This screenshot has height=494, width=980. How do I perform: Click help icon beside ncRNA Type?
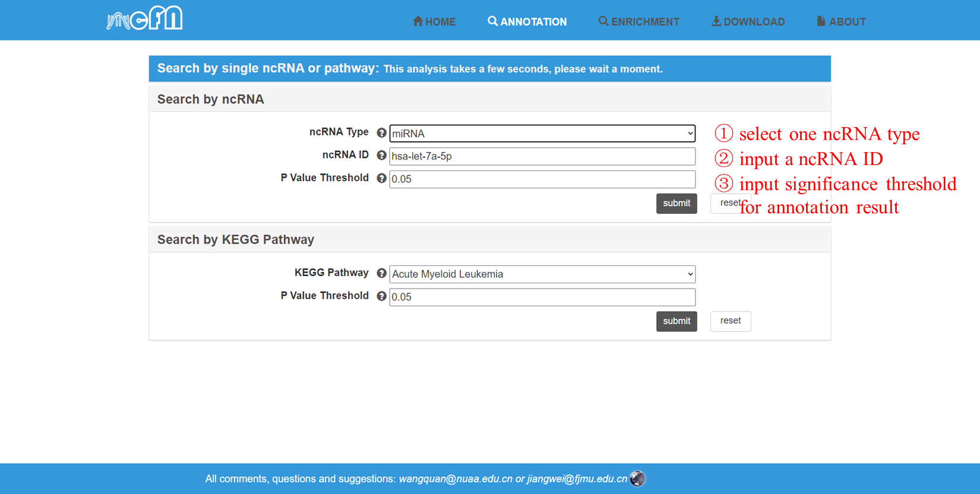pyautogui.click(x=381, y=133)
